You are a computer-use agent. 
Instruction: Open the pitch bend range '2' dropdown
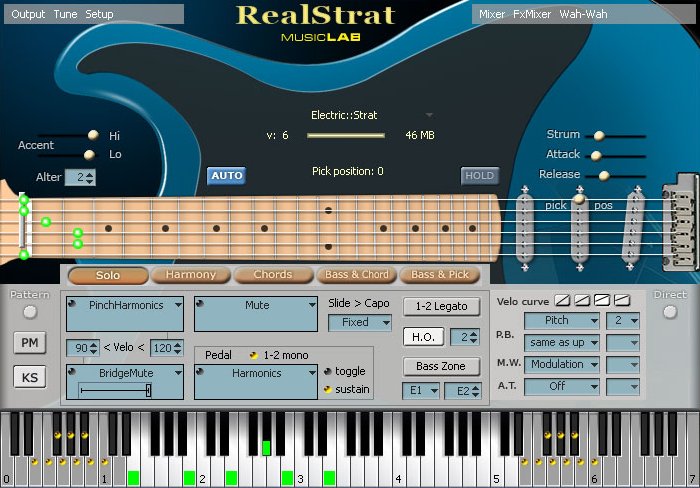click(x=623, y=321)
